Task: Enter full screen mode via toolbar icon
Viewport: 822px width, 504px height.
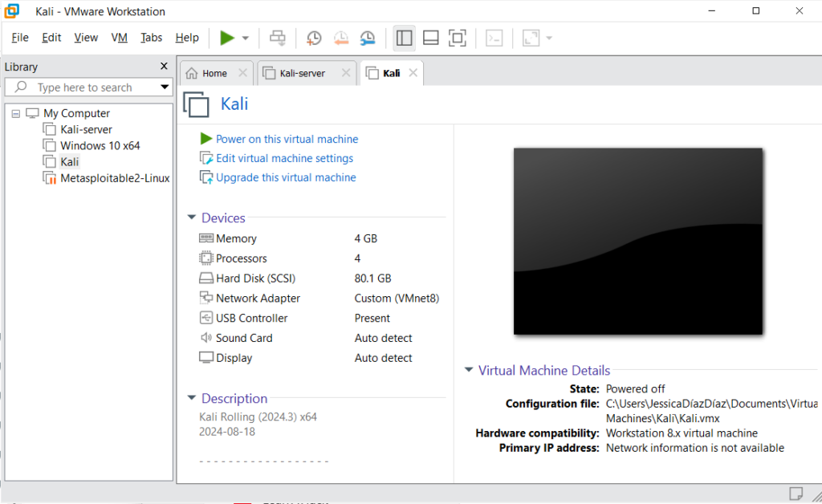Action: [457, 38]
